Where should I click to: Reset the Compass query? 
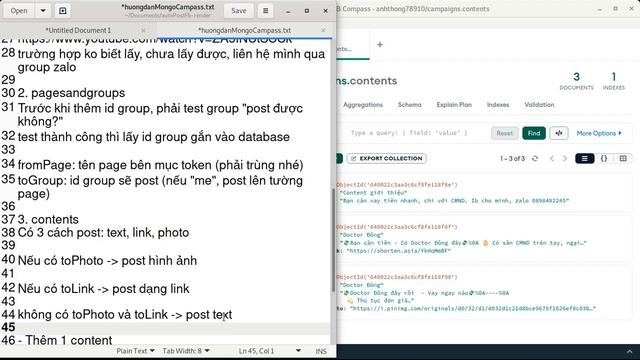point(504,133)
